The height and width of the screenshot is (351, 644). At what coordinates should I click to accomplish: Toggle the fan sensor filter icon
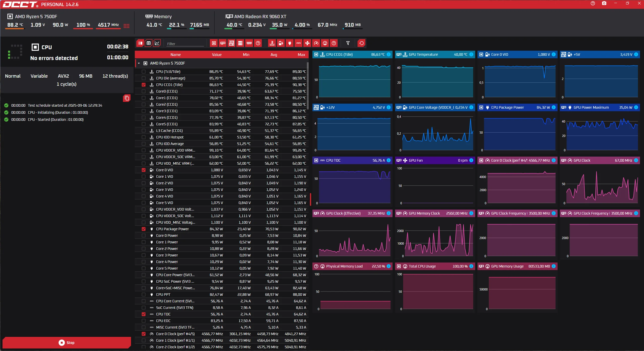coord(307,43)
